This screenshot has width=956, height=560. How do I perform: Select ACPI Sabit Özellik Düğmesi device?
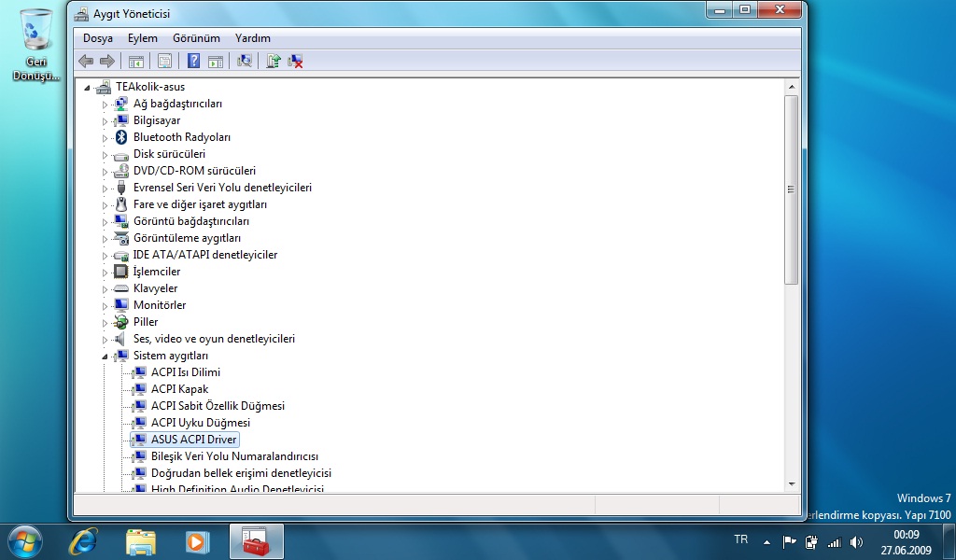click(218, 406)
